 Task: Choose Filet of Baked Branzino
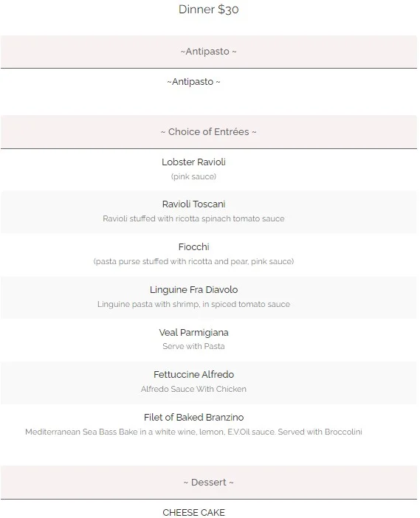[x=193, y=417]
